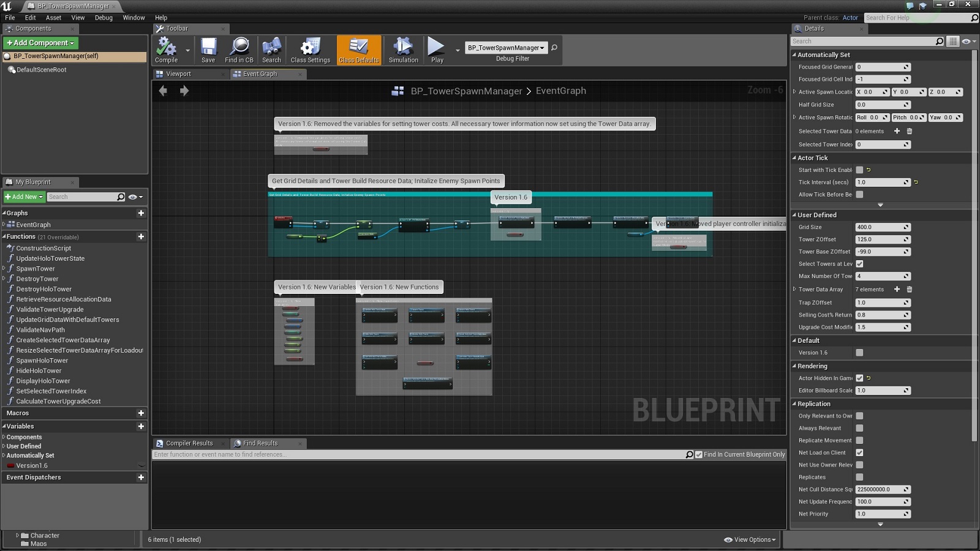This screenshot has width=980, height=551.
Task: Add element to Tower Data Array
Action: click(x=897, y=289)
